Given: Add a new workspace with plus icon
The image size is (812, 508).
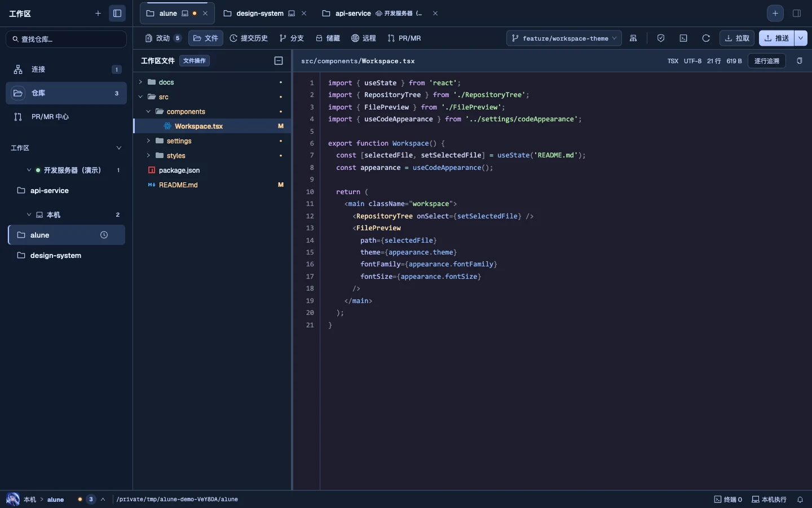Looking at the screenshot, I should pyautogui.click(x=98, y=13).
